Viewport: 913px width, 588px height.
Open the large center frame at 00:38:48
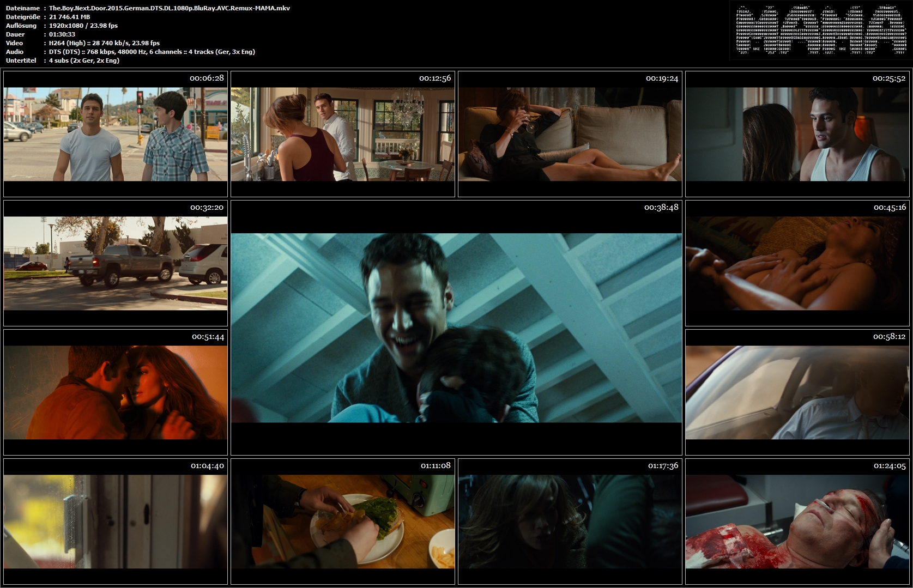point(456,328)
